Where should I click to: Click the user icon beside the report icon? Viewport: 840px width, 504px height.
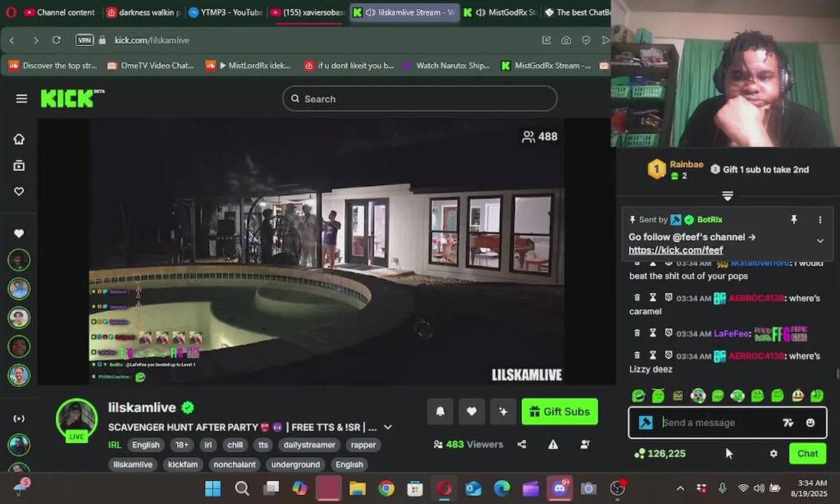point(584,444)
